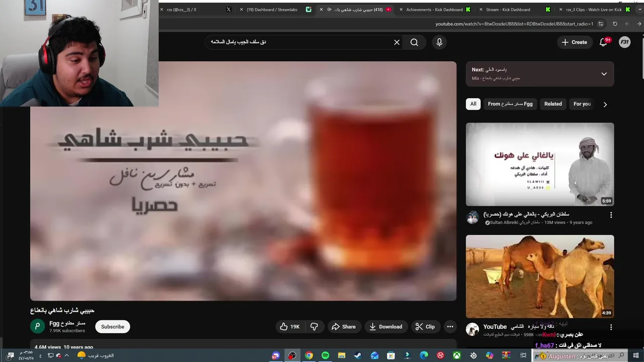
Task: Select the From مستر مطنوخ Fgg chip
Action: 510,104
